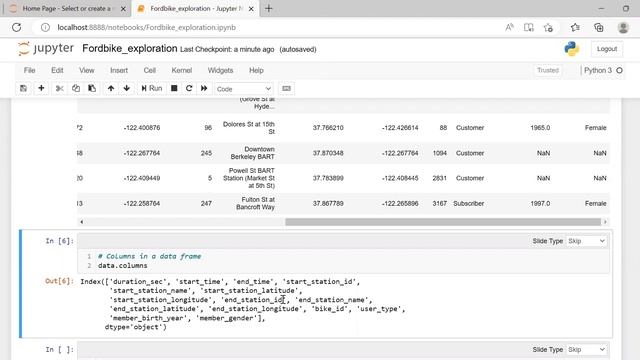The height and width of the screenshot is (360, 640).
Task: Interrupt the kernel with the stop icon
Action: [x=174, y=88]
